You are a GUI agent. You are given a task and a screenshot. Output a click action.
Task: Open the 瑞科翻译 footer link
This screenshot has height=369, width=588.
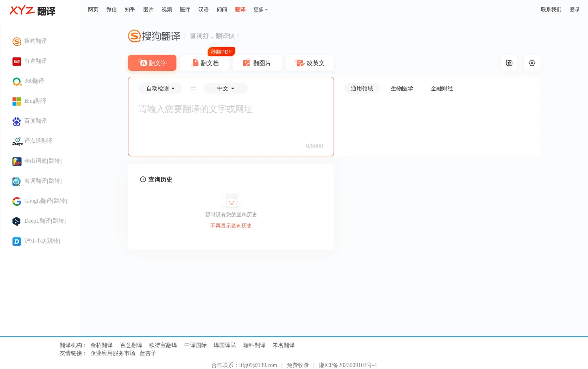254,345
